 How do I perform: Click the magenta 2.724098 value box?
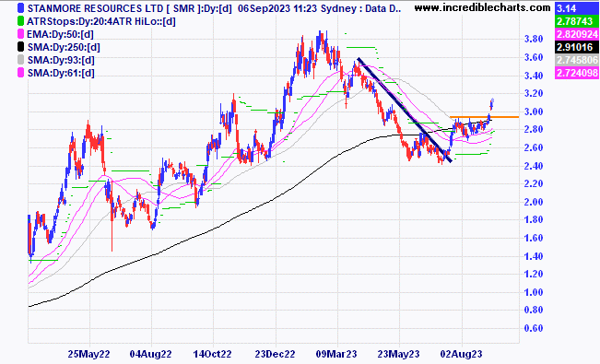(x=577, y=73)
